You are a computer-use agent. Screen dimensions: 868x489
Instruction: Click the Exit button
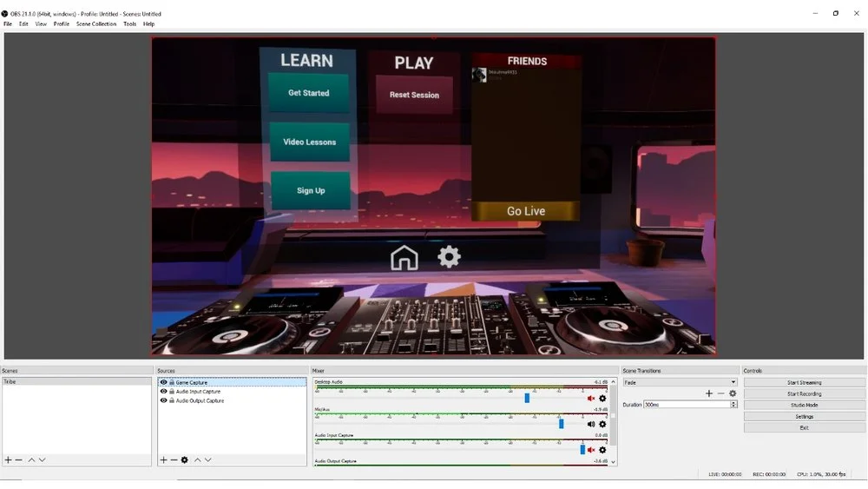point(805,427)
